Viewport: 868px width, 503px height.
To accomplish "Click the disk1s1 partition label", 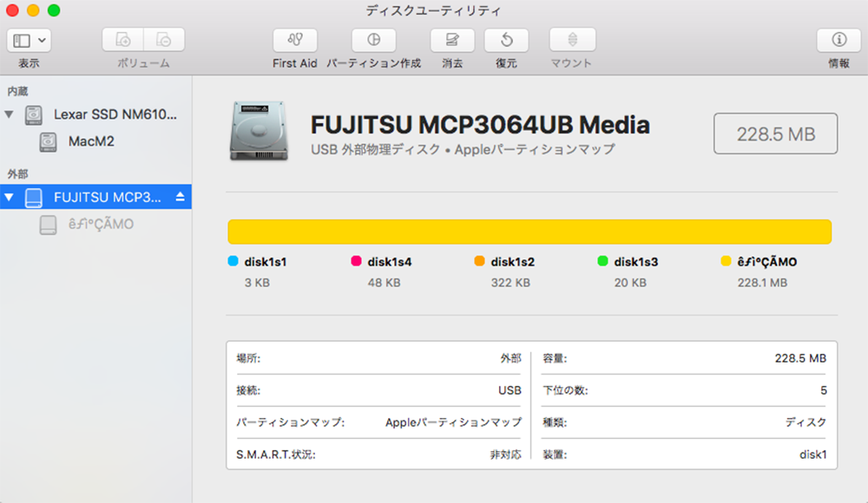I will (266, 262).
